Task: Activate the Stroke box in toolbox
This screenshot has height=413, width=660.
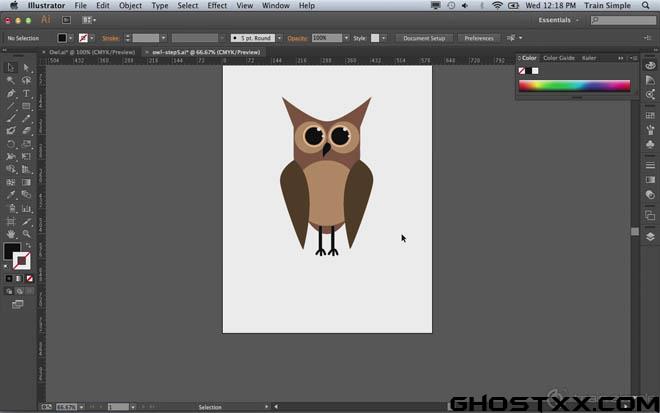Action: click(x=21, y=261)
